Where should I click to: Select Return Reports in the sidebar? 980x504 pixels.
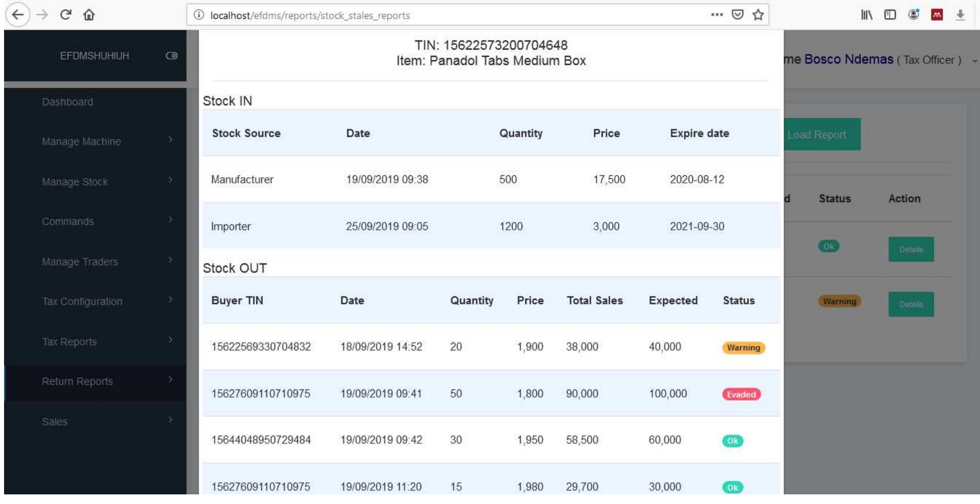[x=77, y=381]
